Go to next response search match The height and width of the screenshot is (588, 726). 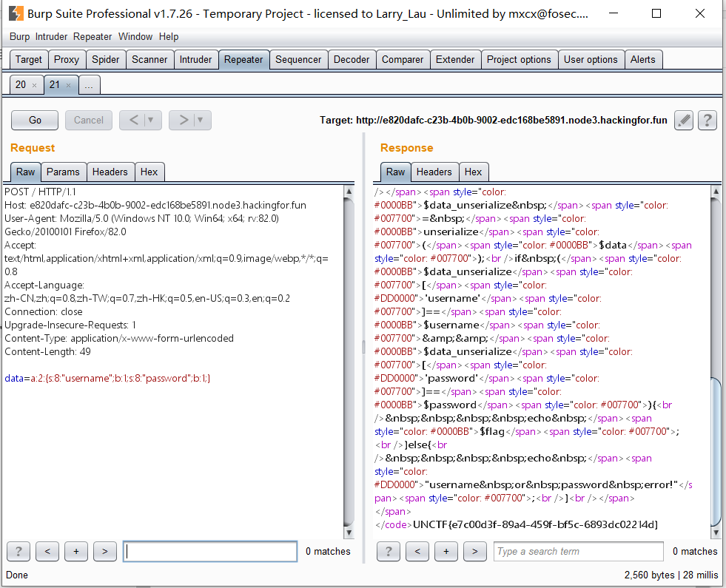(x=474, y=552)
